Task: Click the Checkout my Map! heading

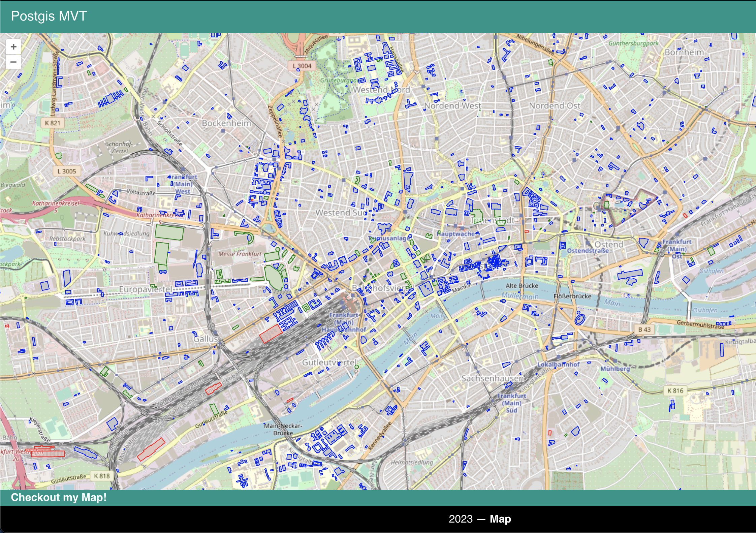Action: coord(59,497)
